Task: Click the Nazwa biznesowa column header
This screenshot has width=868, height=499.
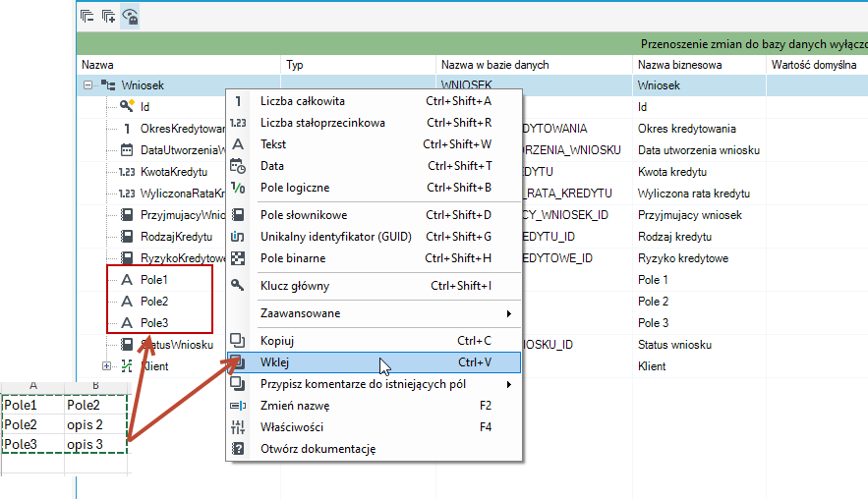Action: (700, 65)
